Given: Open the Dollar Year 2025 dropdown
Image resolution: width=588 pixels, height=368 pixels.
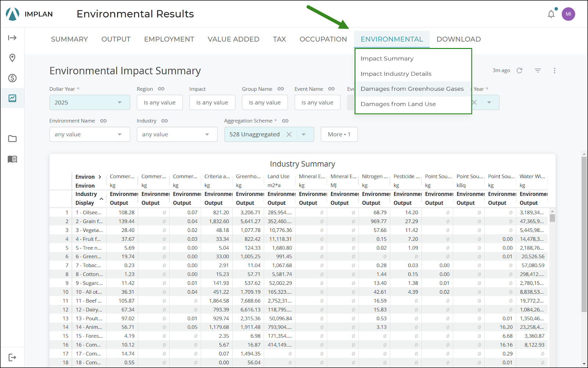Looking at the screenshot, I should pyautogui.click(x=90, y=103).
